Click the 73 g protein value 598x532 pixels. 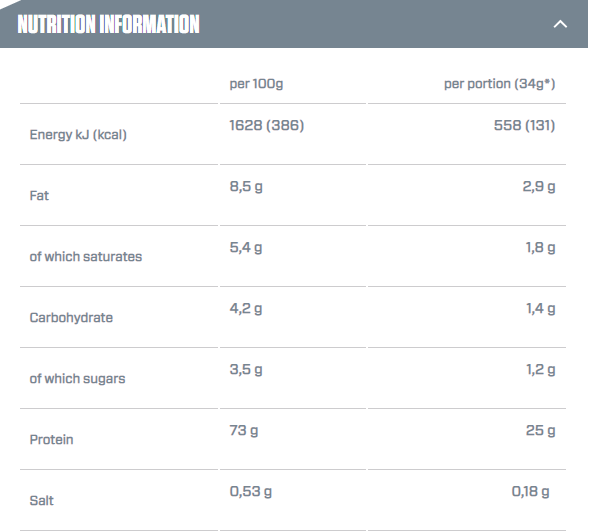pyautogui.click(x=244, y=431)
